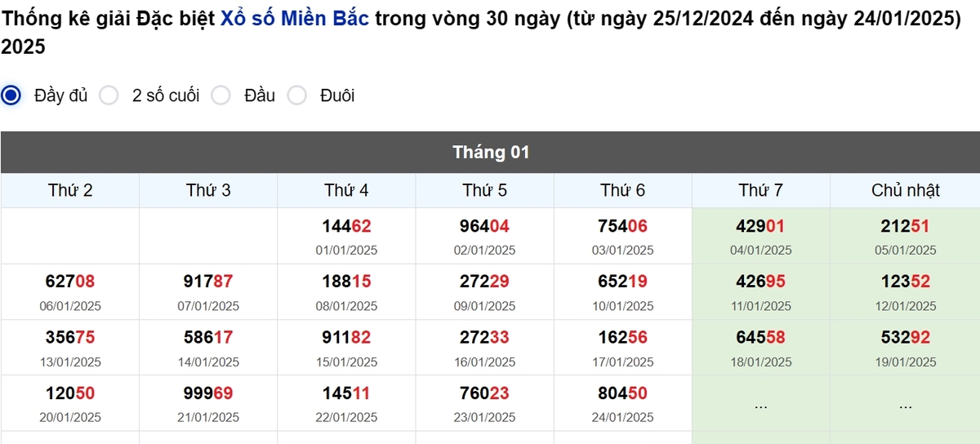Open the "Xổ số Miền Bắc" link
The image size is (980, 444).
pos(295,19)
